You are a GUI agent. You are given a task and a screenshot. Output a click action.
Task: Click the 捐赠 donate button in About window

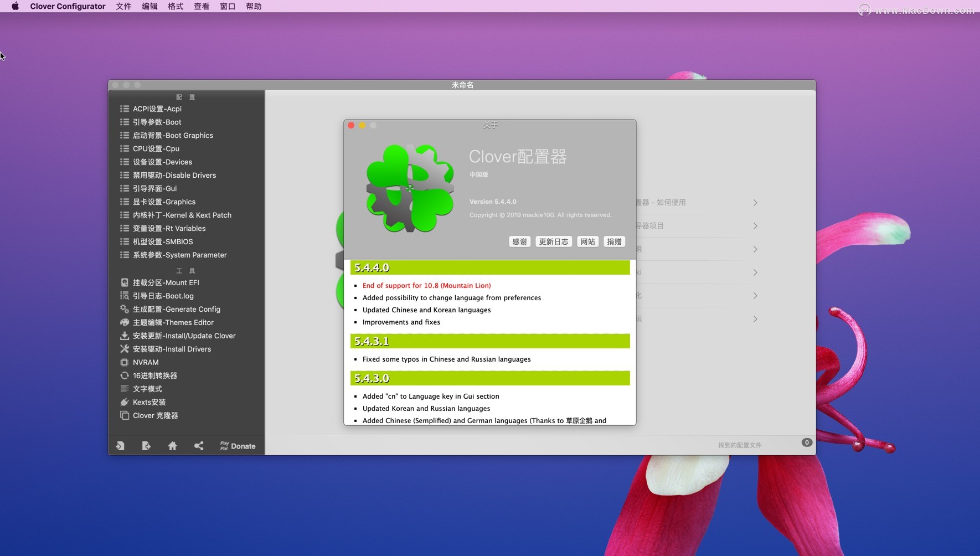point(614,241)
